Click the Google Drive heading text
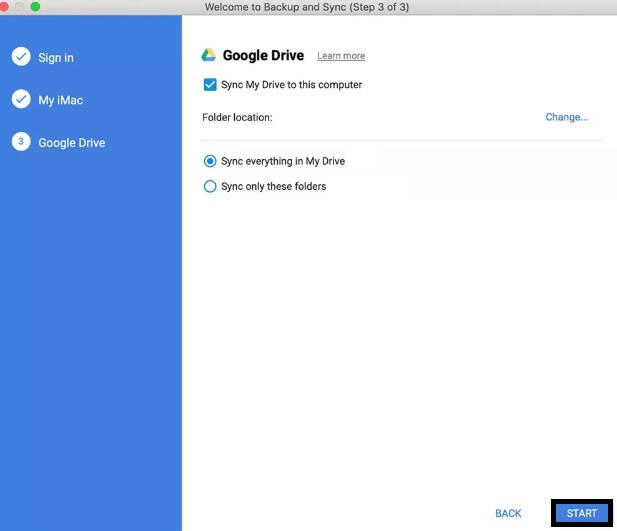Viewport: 617px width, 531px height. click(263, 56)
